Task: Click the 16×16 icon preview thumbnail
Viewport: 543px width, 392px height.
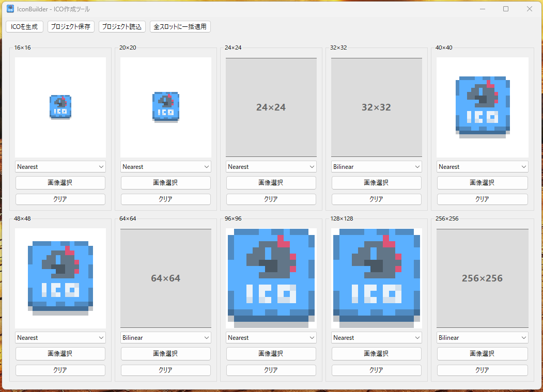Action: click(60, 107)
